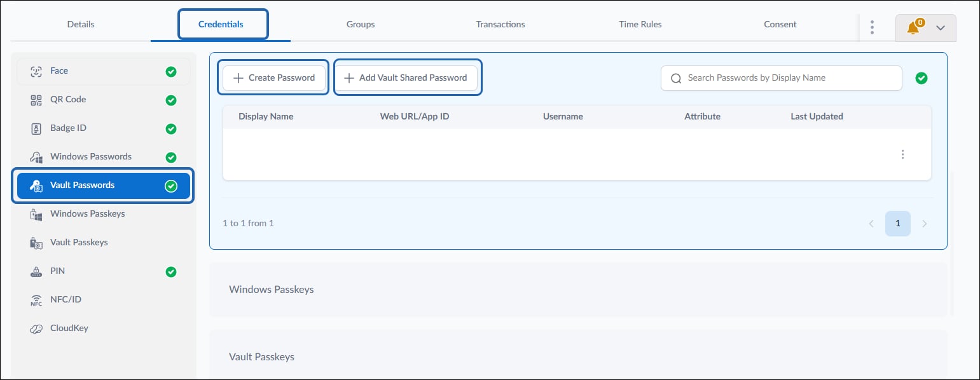Open the vertical dots menu beside Consent
980x380 pixels.
point(872,27)
